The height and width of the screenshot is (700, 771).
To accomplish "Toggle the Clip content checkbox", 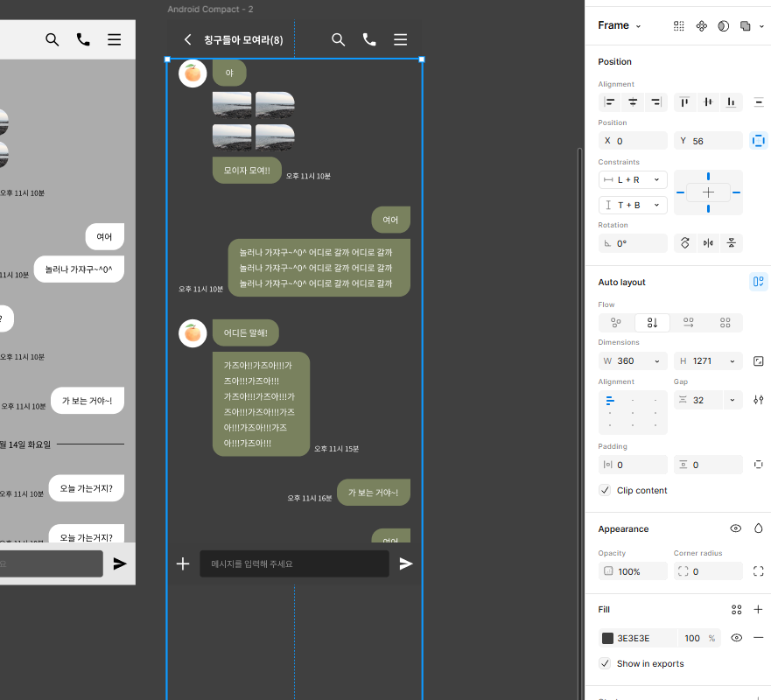I will coord(605,490).
